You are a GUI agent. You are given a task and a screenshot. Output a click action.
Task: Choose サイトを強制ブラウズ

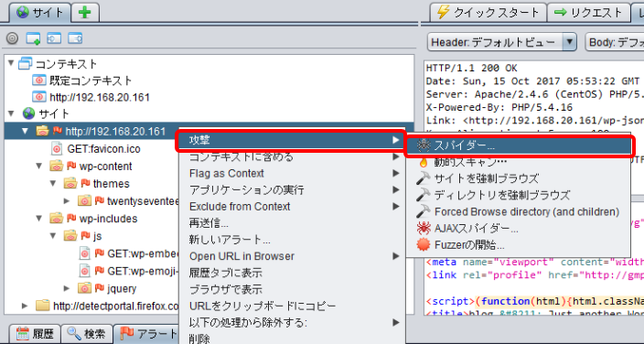pos(519,178)
